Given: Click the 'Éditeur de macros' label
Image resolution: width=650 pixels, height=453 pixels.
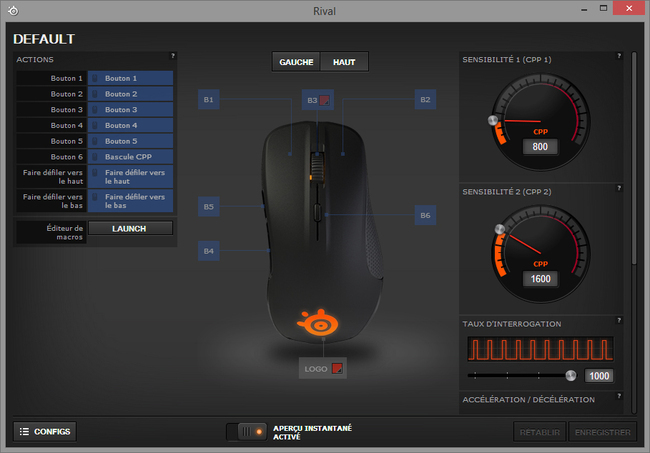Looking at the screenshot, I should click(64, 233).
